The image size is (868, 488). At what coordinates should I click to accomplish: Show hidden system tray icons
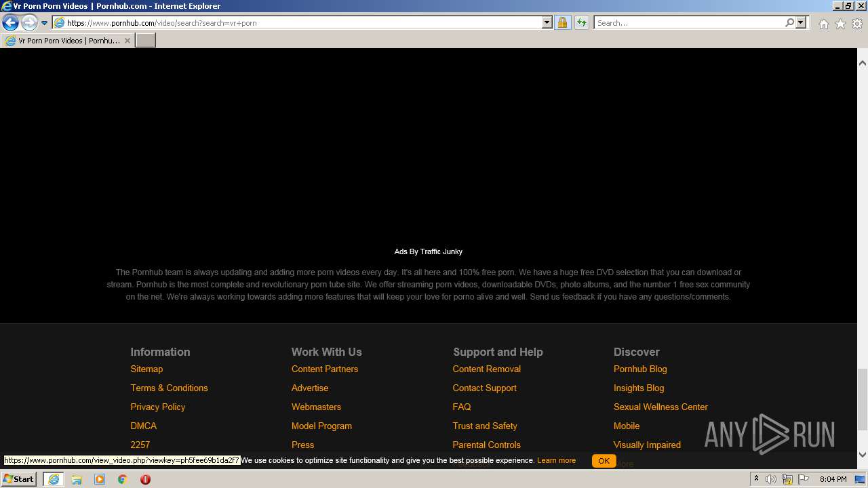click(756, 479)
